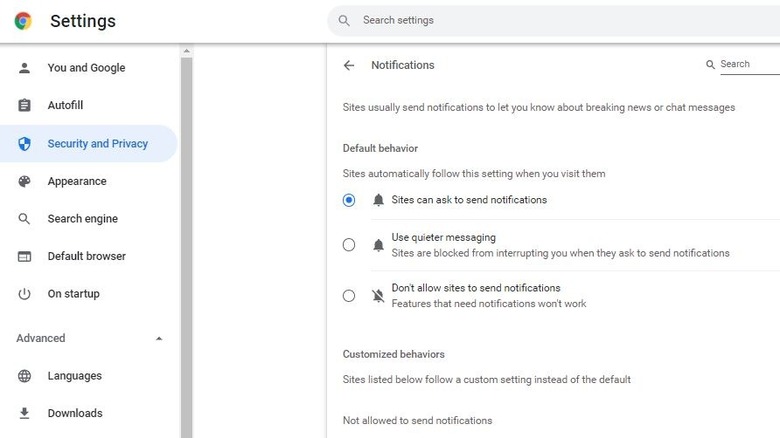Open the Autofill settings section
The height and width of the screenshot is (438, 780).
(65, 106)
